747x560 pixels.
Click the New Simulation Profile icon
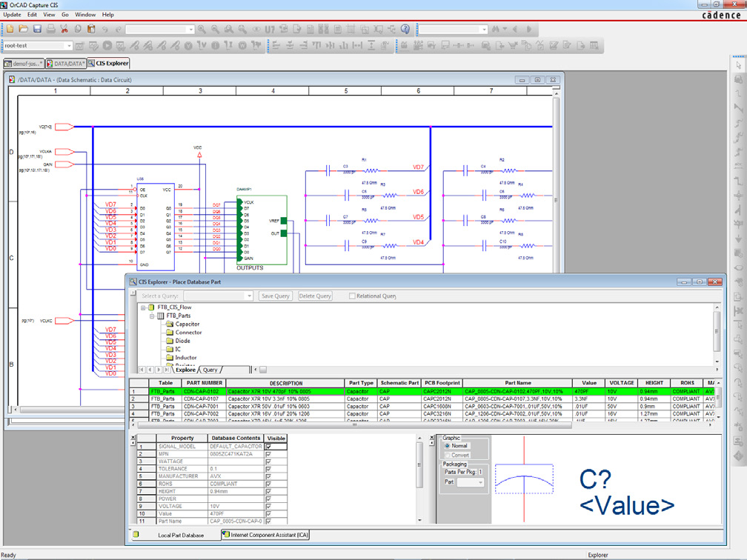[79, 46]
